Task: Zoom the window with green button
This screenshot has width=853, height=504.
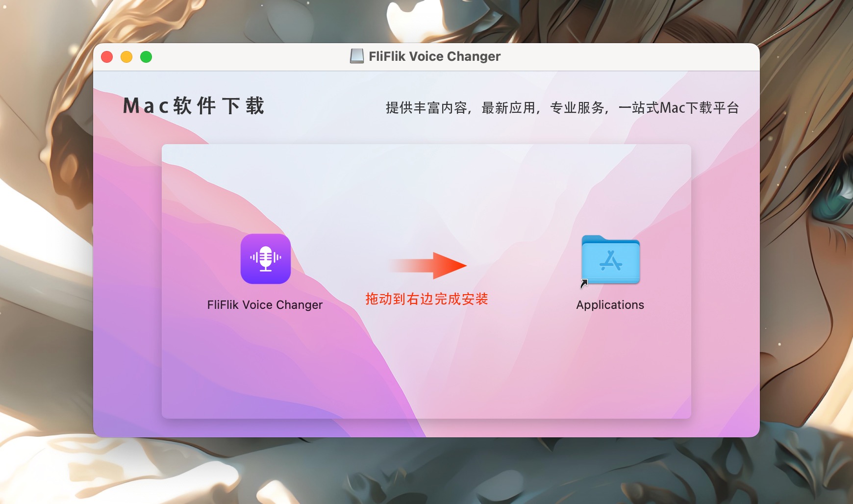Action: click(x=146, y=57)
